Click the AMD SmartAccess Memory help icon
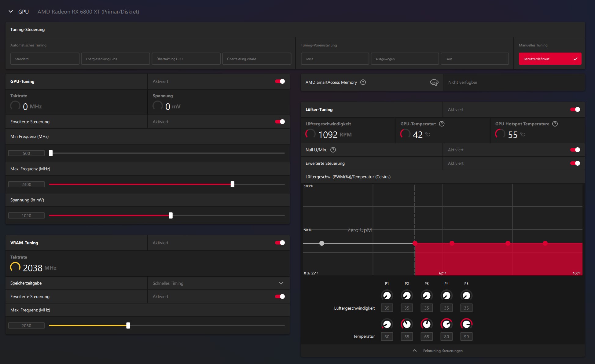The height and width of the screenshot is (364, 595). (363, 82)
